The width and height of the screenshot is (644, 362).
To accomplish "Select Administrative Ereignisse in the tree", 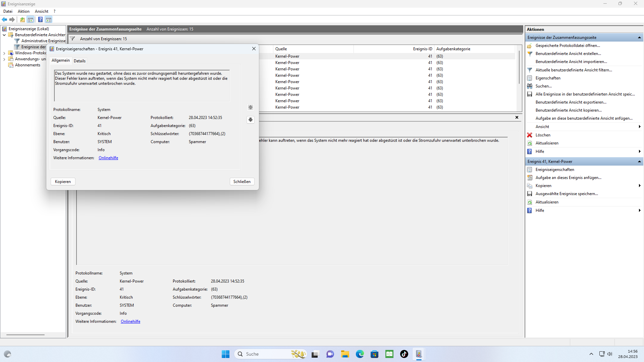I will tap(43, 41).
